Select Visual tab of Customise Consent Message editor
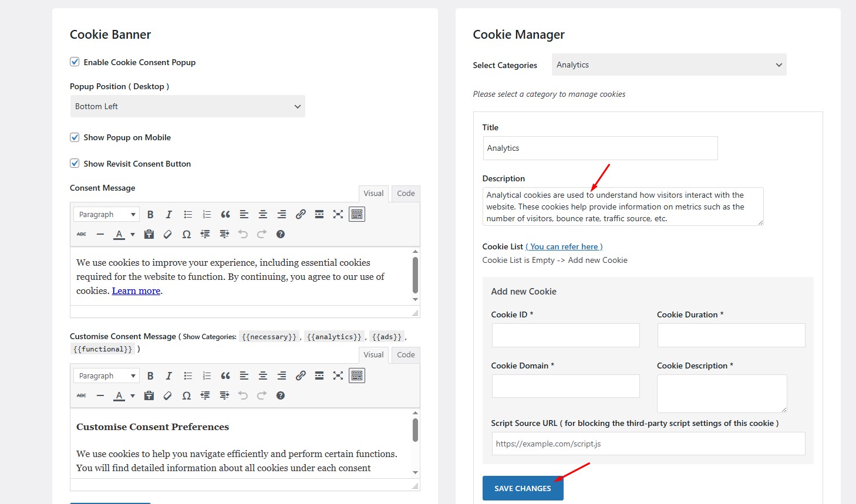856x504 pixels. (373, 355)
